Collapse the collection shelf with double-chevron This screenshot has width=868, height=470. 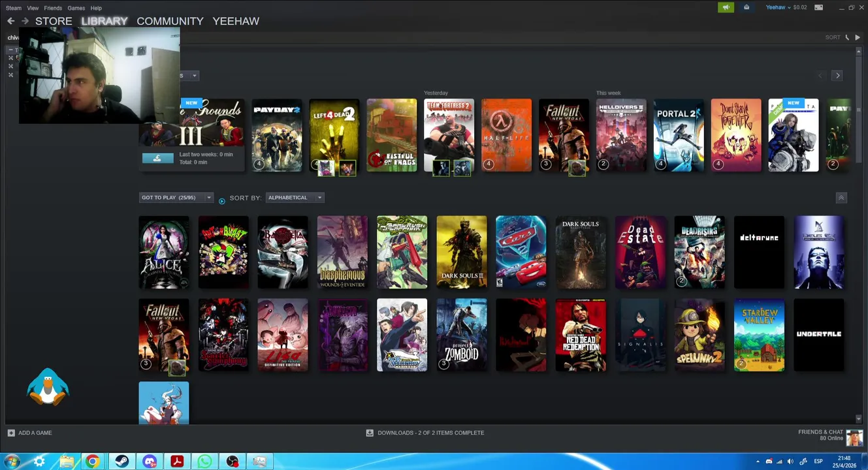pyautogui.click(x=841, y=197)
